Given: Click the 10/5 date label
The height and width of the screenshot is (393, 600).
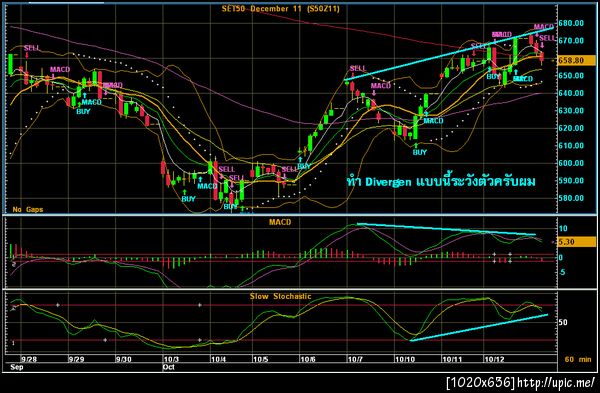Looking at the screenshot, I should [x=260, y=359].
